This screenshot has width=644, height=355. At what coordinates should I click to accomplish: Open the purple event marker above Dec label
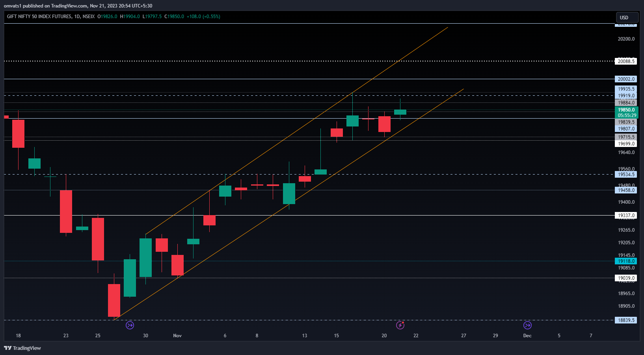[527, 325]
